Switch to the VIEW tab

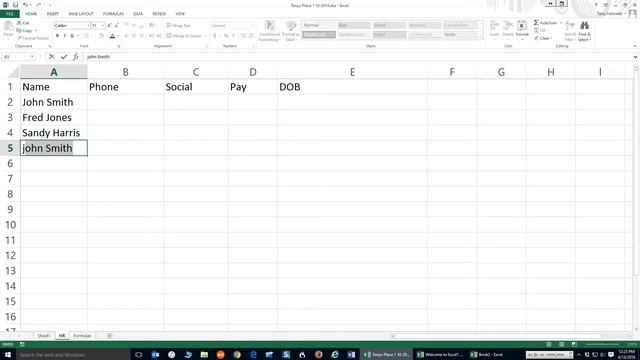[x=180, y=14]
